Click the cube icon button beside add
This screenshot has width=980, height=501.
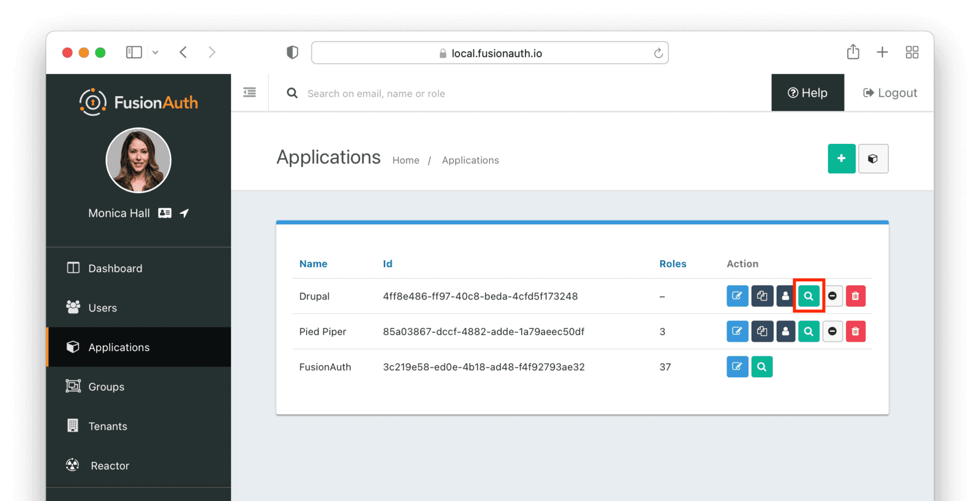click(873, 159)
